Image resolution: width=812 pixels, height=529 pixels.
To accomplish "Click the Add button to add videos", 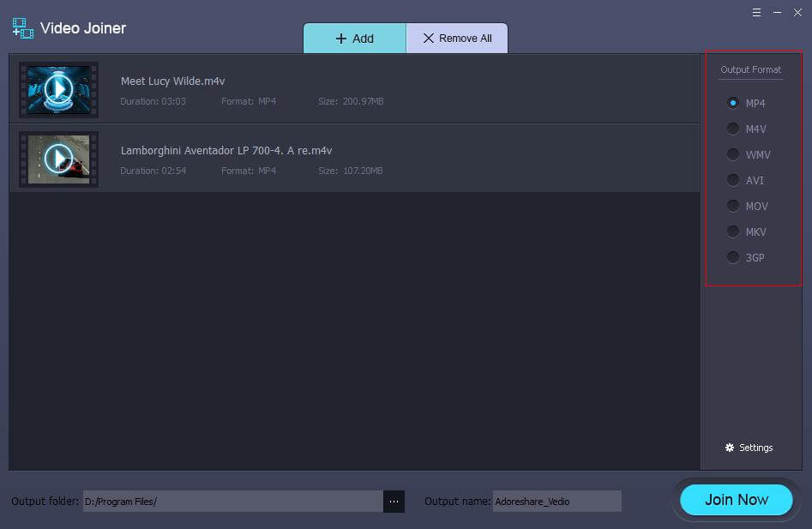I will [354, 39].
